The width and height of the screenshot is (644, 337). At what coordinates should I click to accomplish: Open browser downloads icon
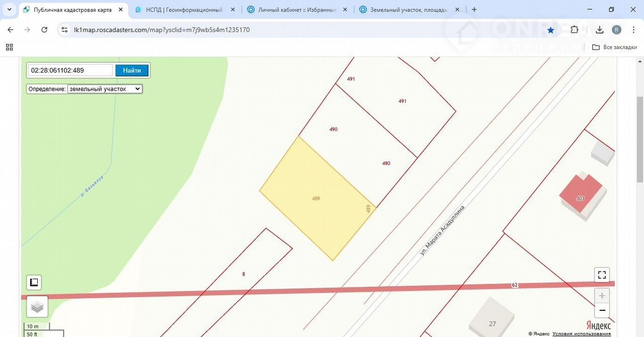[x=599, y=30]
